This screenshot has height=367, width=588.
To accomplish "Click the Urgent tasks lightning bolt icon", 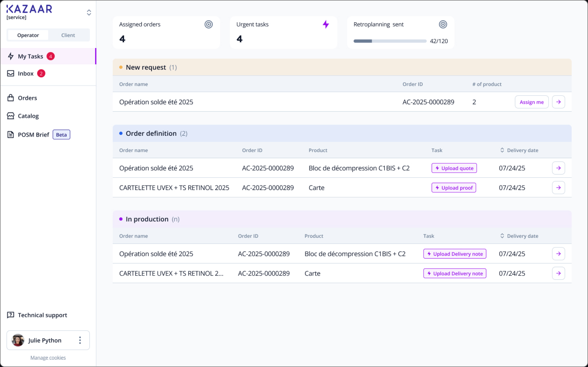I will point(326,24).
